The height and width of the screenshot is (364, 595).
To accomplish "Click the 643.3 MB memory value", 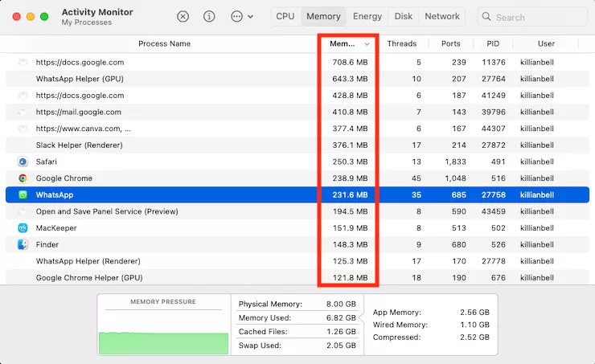I will pyautogui.click(x=350, y=79).
